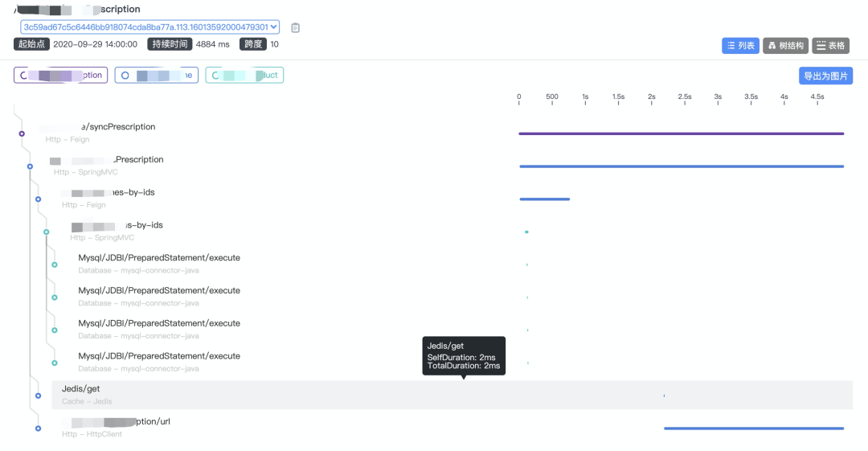Click 导出为图片 export button

(825, 76)
